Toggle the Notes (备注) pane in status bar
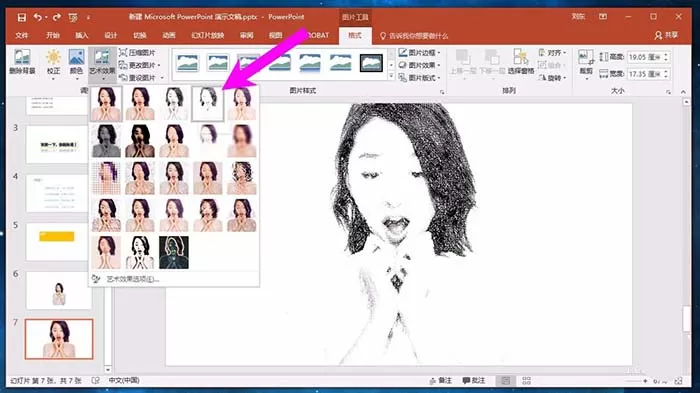 click(x=441, y=380)
